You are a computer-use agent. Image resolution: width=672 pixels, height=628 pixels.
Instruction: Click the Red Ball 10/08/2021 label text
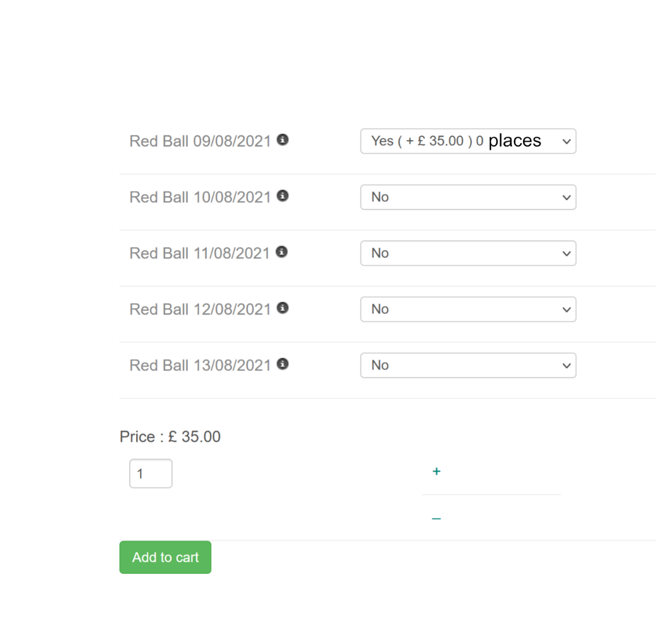[200, 197]
